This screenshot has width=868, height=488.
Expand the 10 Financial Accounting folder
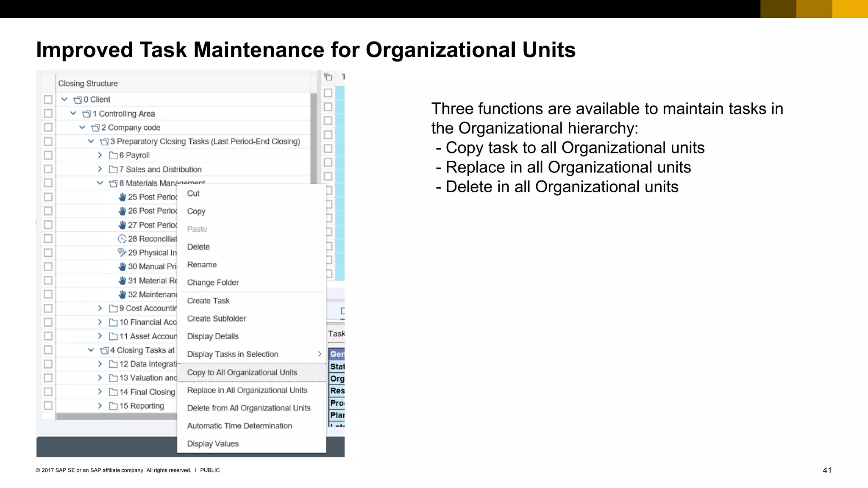(x=100, y=322)
